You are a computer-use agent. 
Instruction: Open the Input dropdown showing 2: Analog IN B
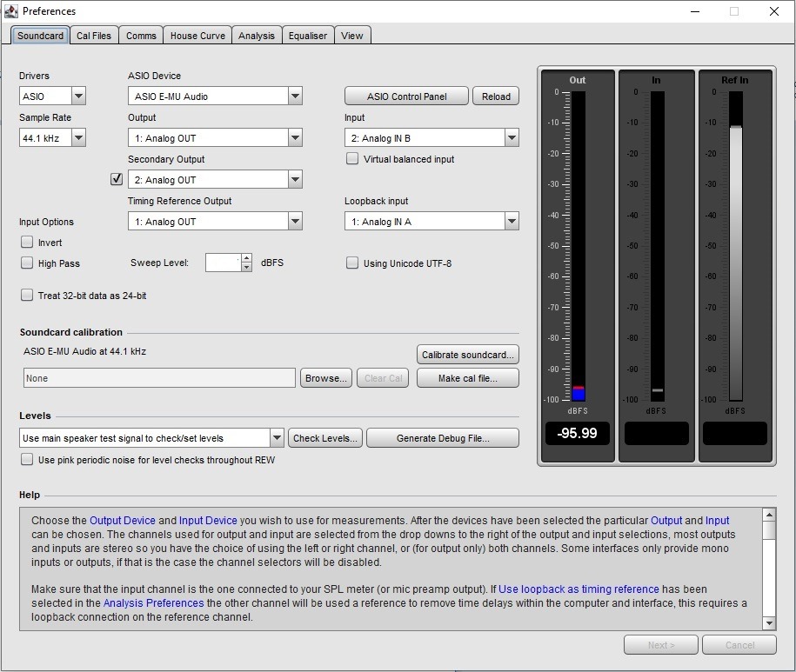coord(431,137)
